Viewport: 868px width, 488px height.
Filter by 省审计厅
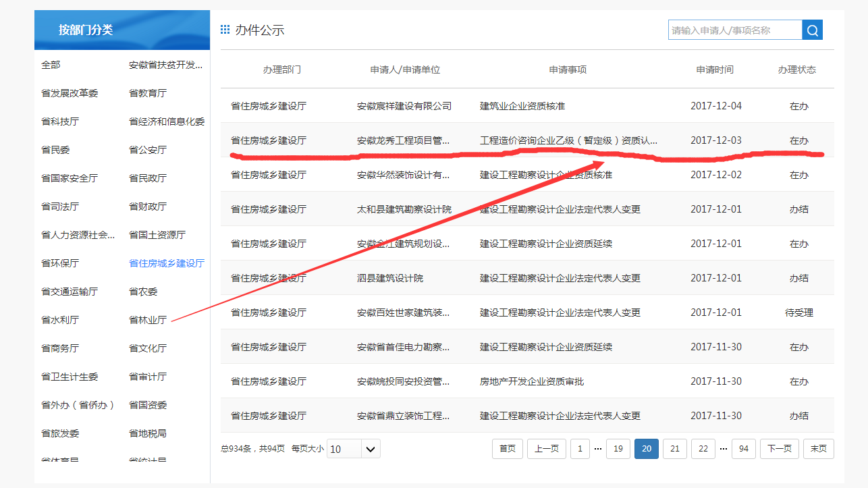tap(148, 377)
